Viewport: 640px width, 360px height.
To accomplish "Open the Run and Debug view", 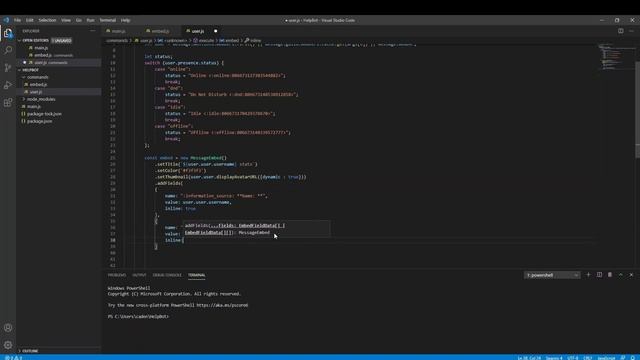I will coord(8,85).
